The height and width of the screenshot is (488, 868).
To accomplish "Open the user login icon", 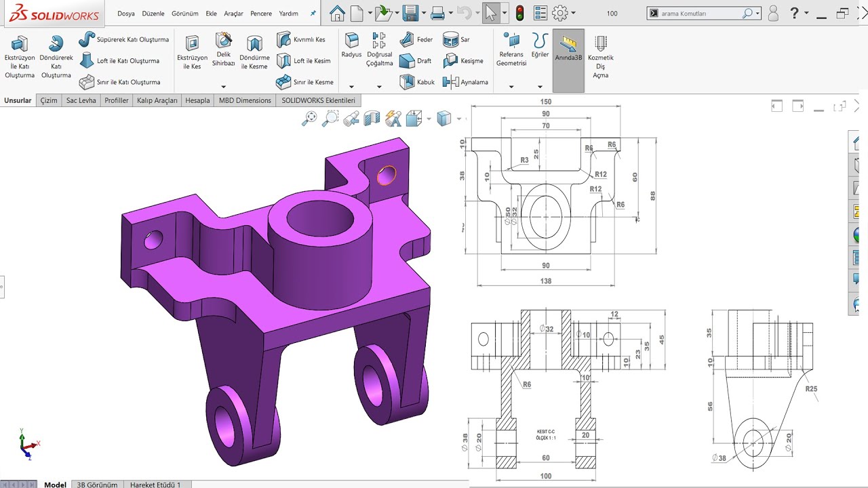I will (x=773, y=13).
